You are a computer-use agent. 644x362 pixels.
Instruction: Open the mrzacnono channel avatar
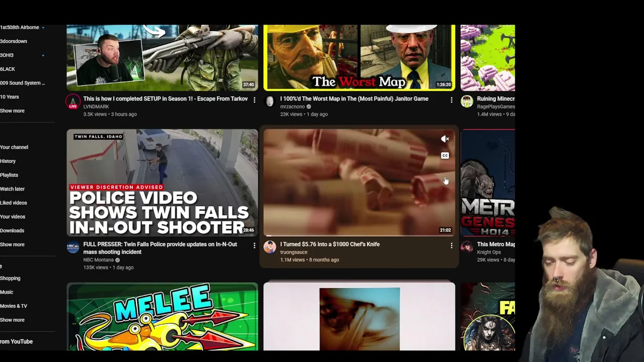click(270, 102)
